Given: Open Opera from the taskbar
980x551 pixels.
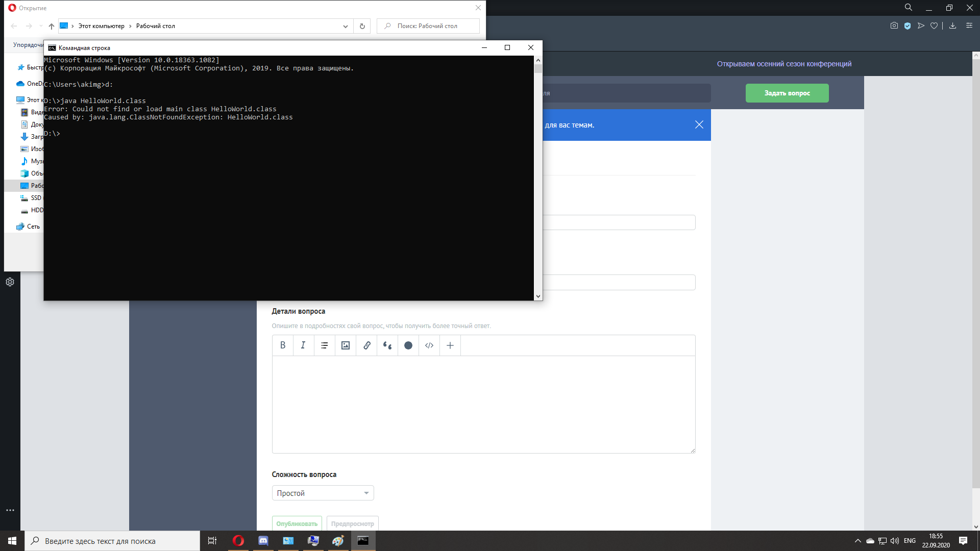Looking at the screenshot, I should tap(238, 541).
